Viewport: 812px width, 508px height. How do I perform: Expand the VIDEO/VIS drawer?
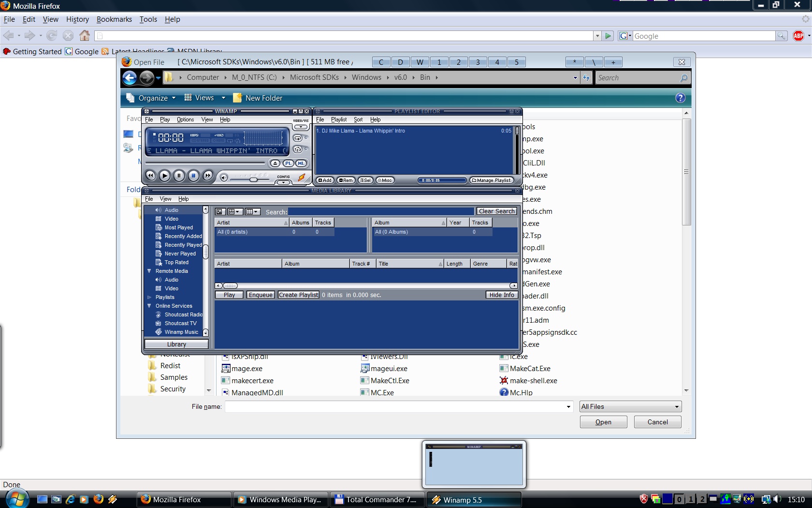(301, 124)
